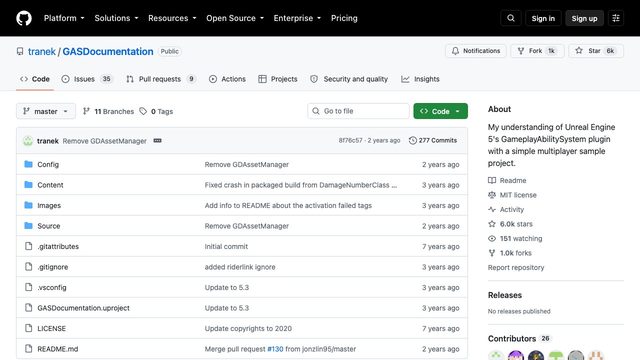Open the tranek owner link
The height and width of the screenshot is (360, 640).
pyautogui.click(x=42, y=51)
